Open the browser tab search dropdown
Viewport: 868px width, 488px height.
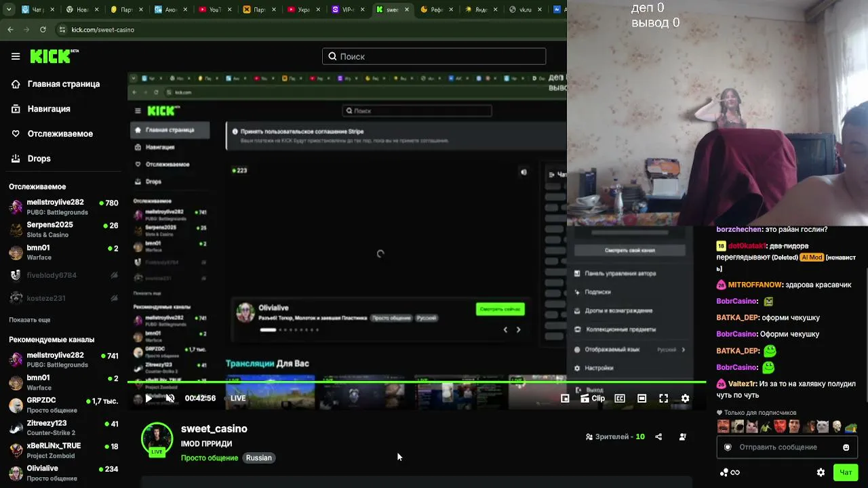point(7,9)
